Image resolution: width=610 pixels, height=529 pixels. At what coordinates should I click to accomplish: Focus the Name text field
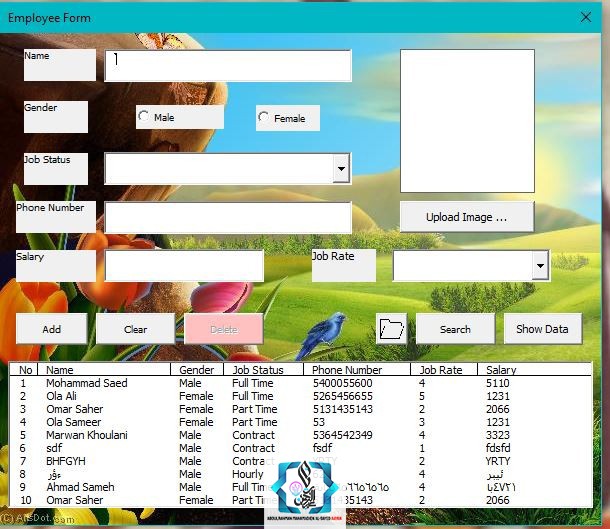pyautogui.click(x=228, y=66)
